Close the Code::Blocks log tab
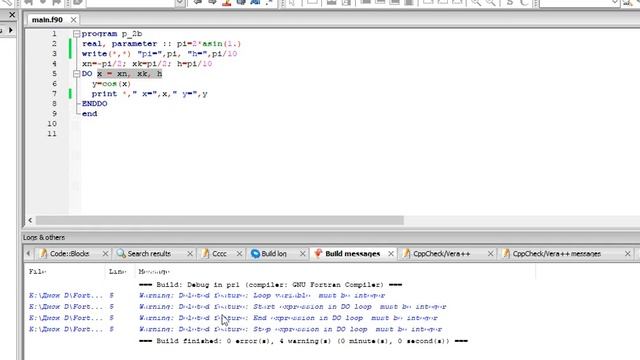The height and width of the screenshot is (360, 640). pos(105,253)
